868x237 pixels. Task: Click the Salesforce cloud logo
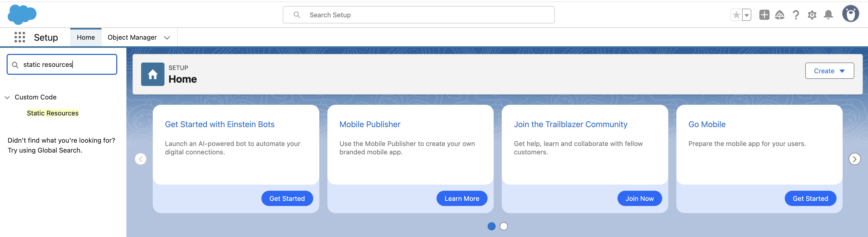(x=22, y=14)
